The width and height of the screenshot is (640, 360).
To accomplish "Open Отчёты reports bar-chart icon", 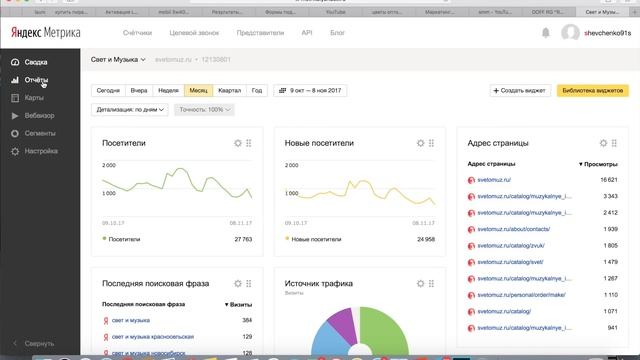I will (15, 80).
